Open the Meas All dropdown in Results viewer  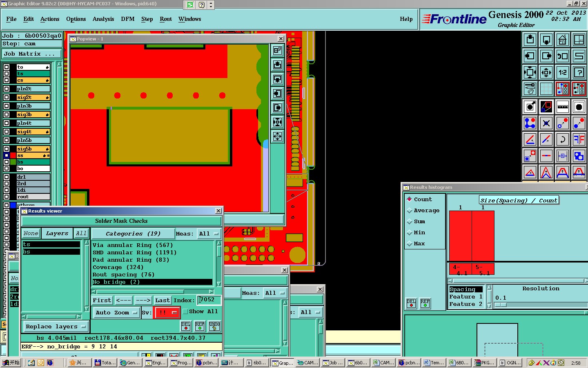click(x=209, y=234)
